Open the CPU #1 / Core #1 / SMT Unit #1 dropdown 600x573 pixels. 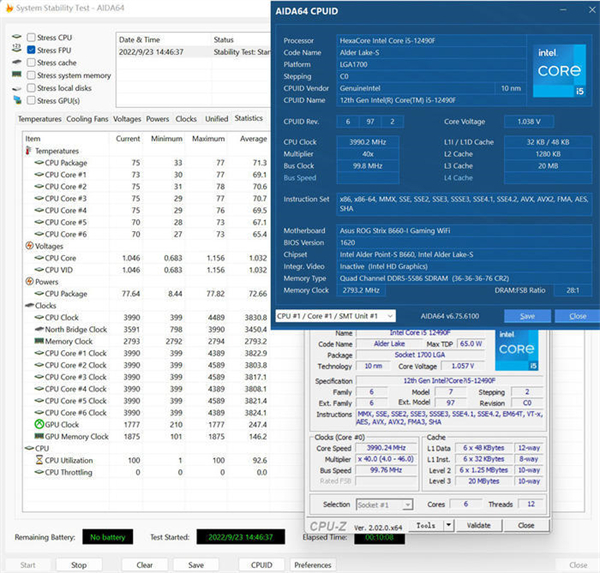click(335, 316)
